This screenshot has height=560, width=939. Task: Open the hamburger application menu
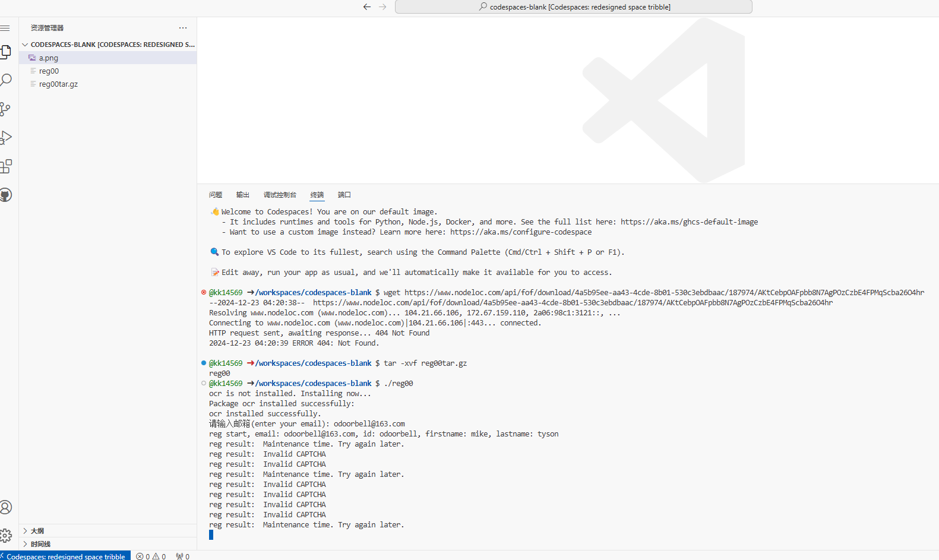click(x=5, y=28)
